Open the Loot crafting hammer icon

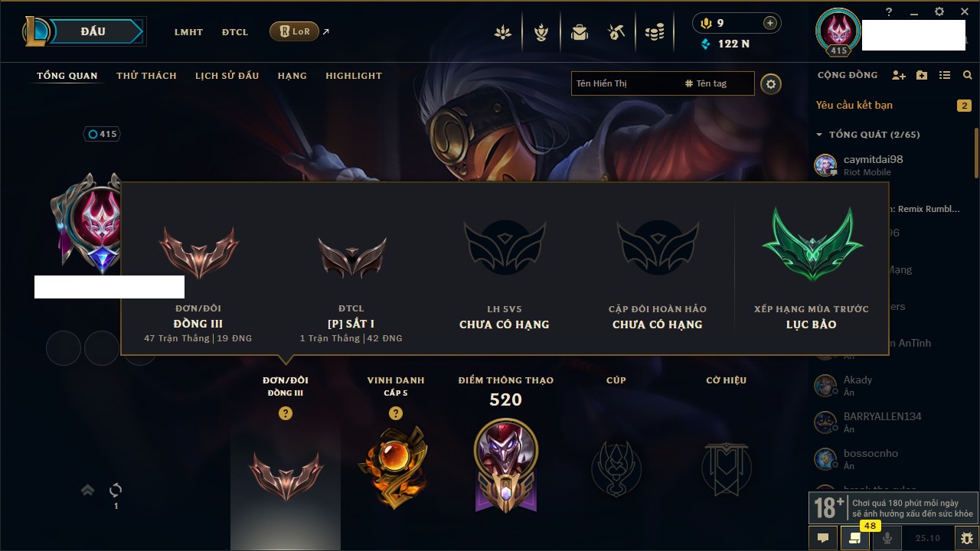616,32
